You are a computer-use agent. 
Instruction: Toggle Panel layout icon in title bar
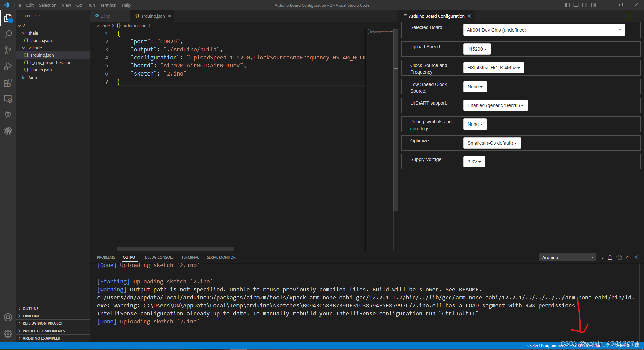click(576, 5)
